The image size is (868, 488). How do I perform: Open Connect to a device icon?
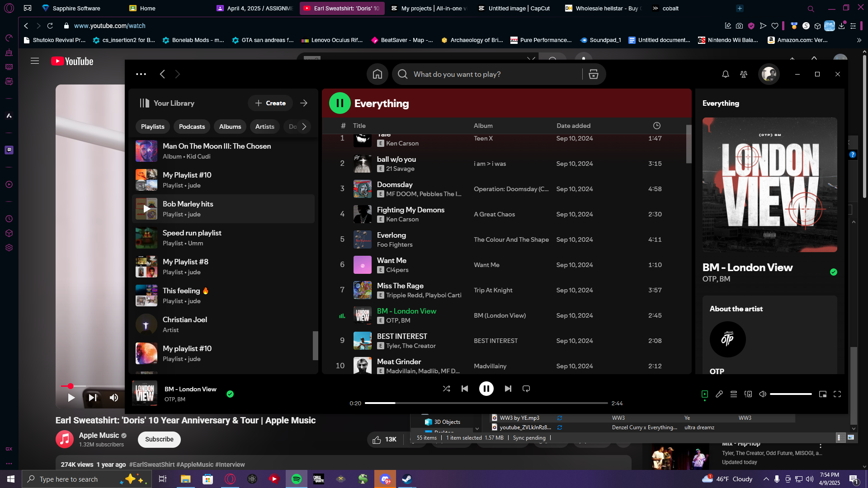click(x=748, y=394)
